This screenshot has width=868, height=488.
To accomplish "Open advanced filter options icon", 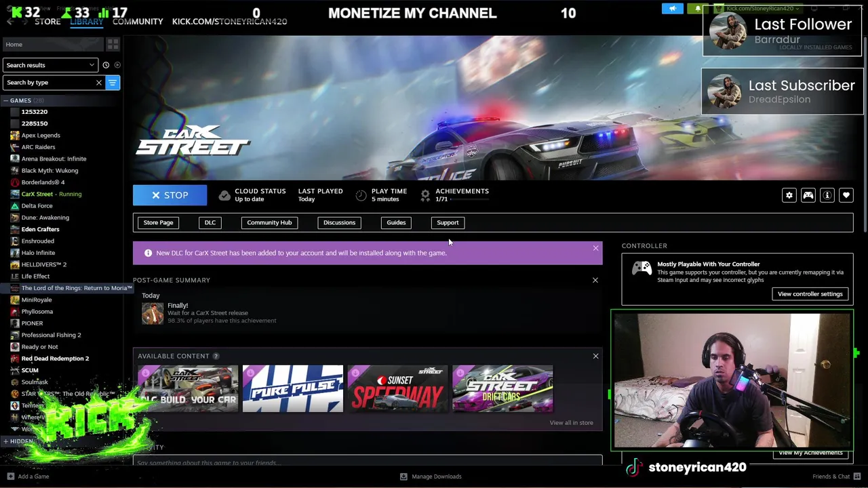I will click(x=113, y=83).
